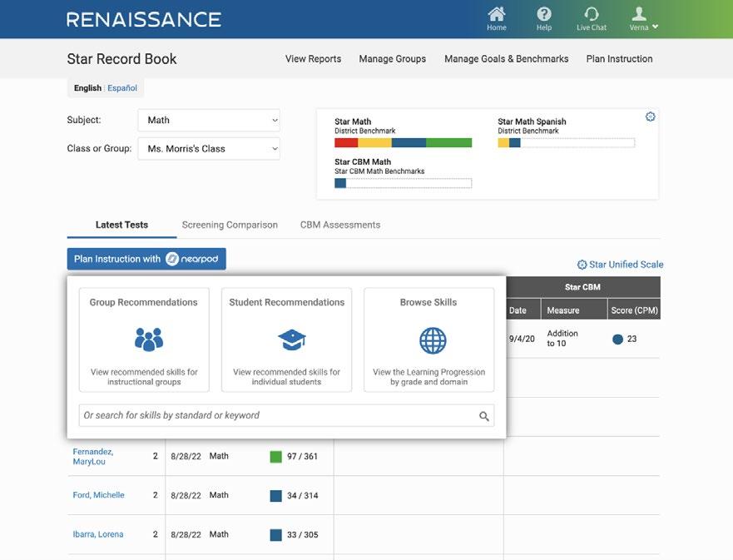Open benchmark settings gear icon
Viewport: 733px width, 560px height.
point(650,116)
